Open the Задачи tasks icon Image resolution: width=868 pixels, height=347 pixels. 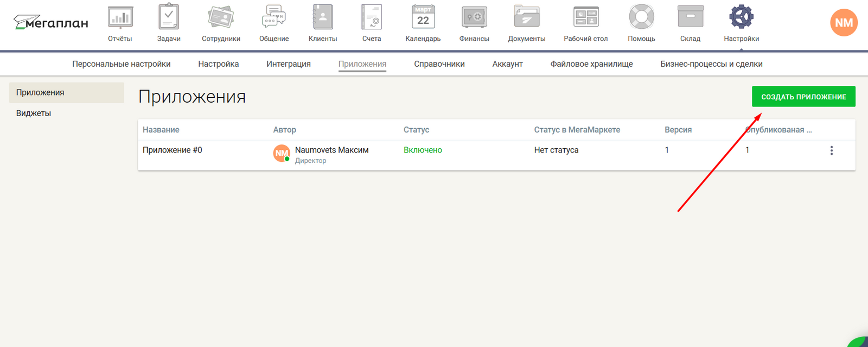(x=169, y=18)
